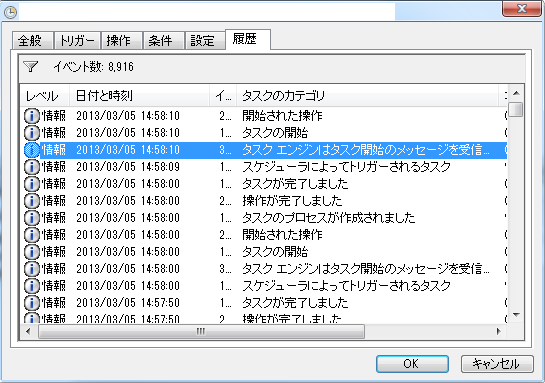Screen dimensions: 545x383
Task: Close the dialog with the red X
Action: (521, 8)
